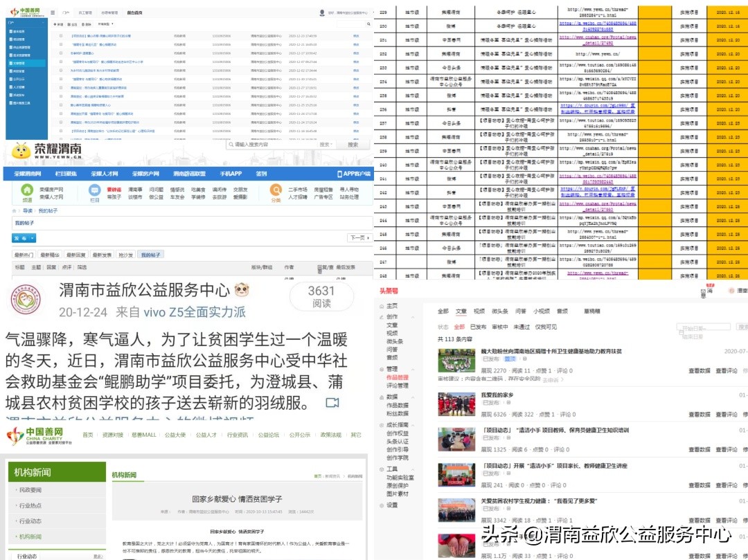Open 设置 gear icon in 头条号 sidebar
This screenshot has height=560, width=748.
(x=382, y=505)
